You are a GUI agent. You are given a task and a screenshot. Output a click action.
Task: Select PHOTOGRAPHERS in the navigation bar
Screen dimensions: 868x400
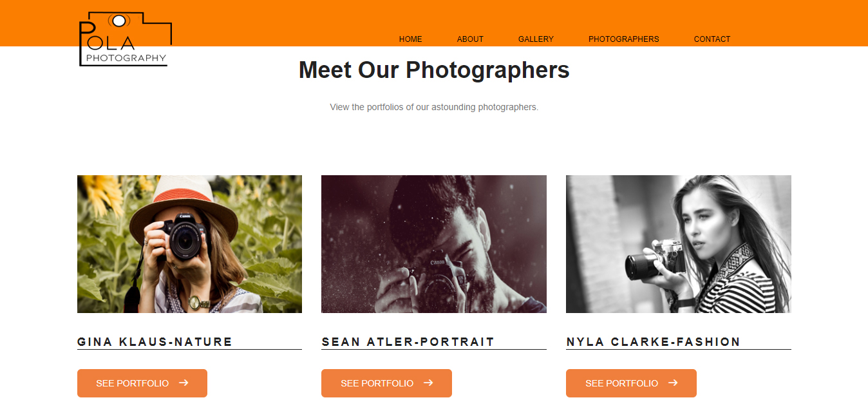pyautogui.click(x=623, y=39)
